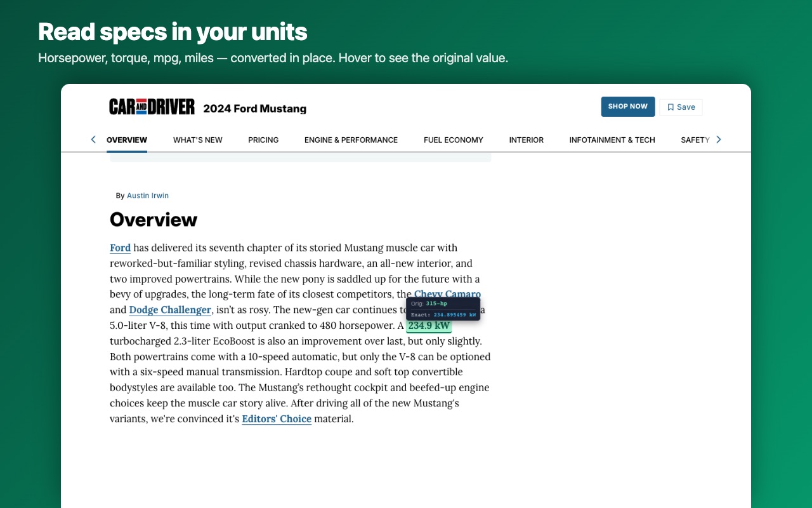Image resolution: width=812 pixels, height=508 pixels.
Task: Open the Fuel Economy tab
Action: [x=454, y=140]
